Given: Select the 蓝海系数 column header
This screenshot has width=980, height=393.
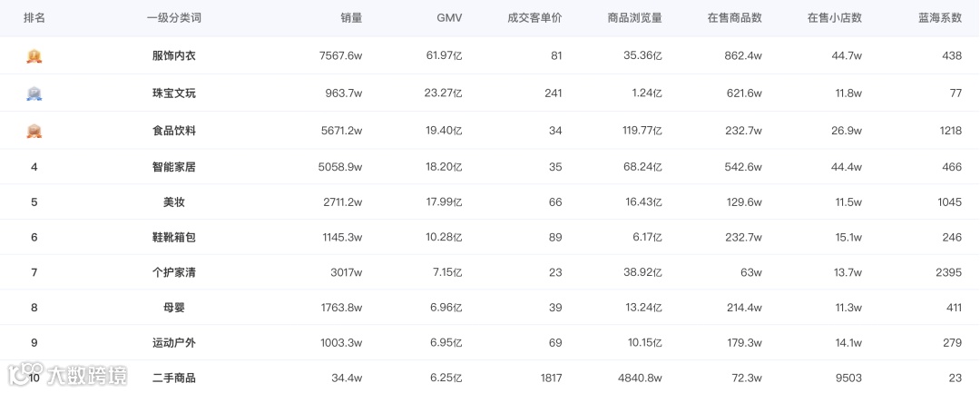Looking at the screenshot, I should [939, 18].
